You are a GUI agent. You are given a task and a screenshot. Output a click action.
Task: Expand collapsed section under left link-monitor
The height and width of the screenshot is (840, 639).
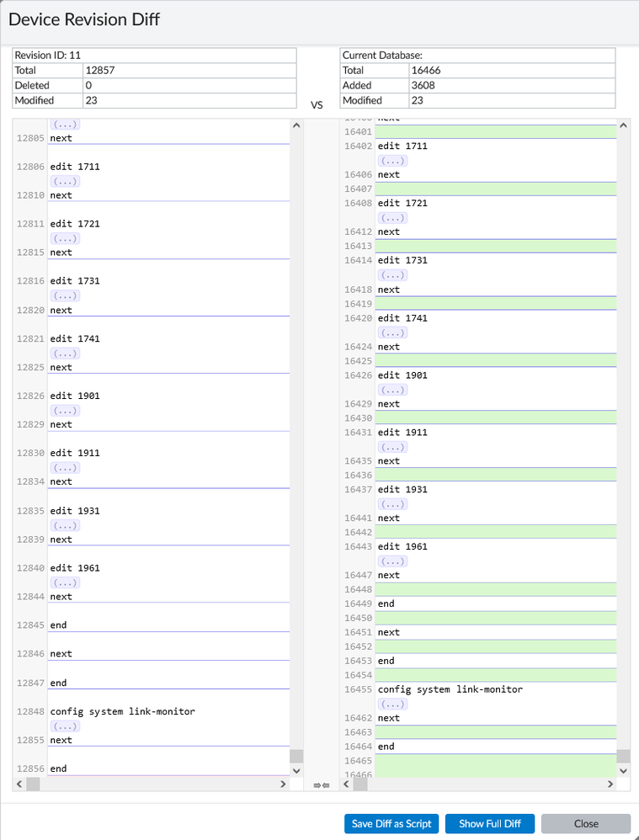point(65,726)
